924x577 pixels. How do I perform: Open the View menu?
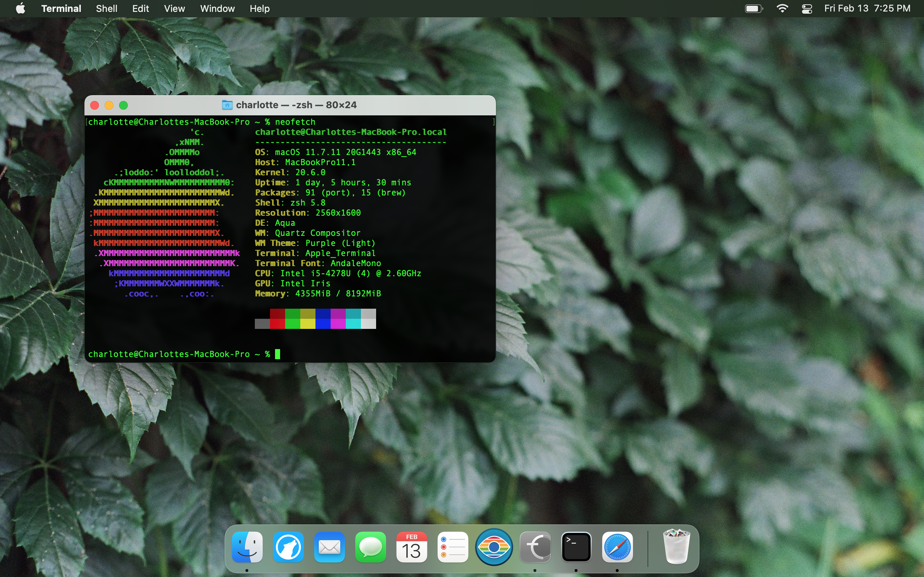[174, 8]
